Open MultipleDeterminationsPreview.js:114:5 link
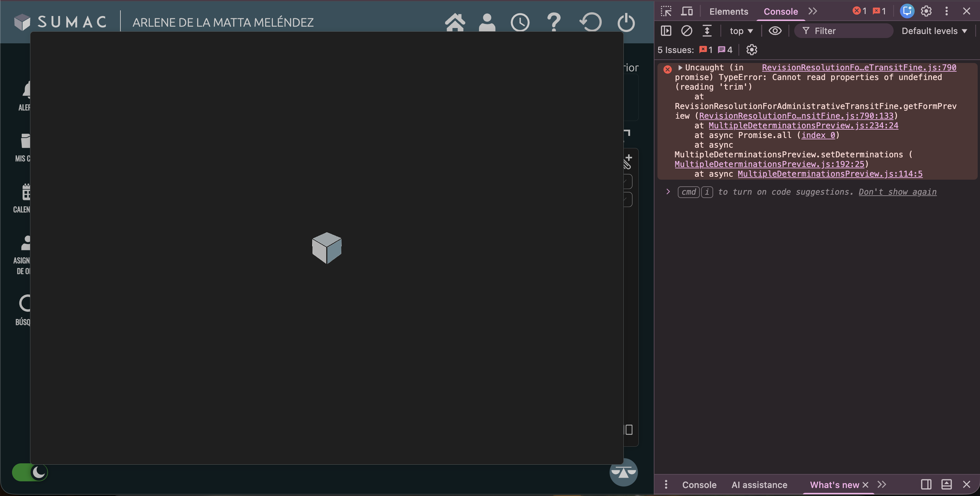 click(830, 174)
